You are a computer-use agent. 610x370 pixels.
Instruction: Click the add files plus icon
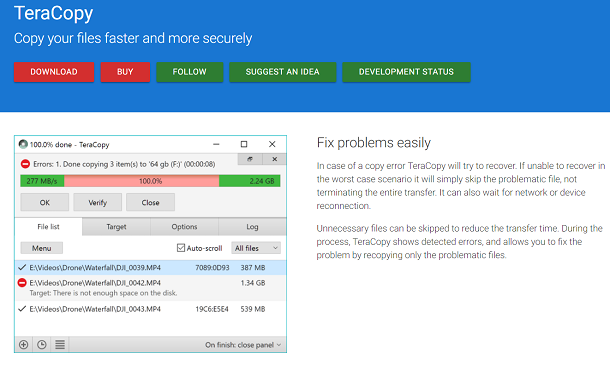24,345
